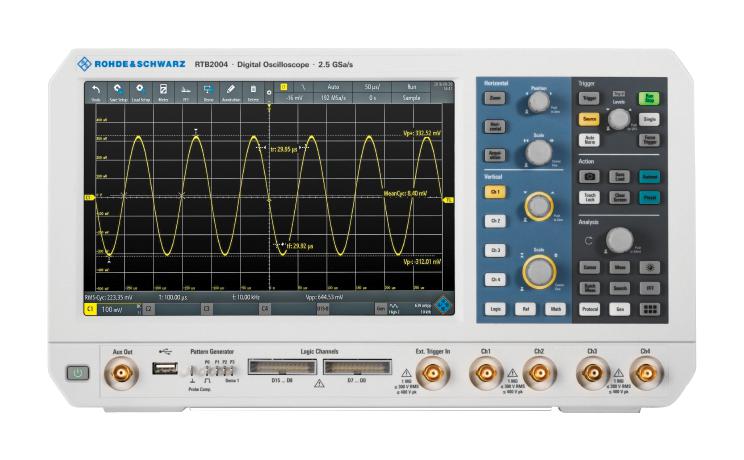Tap the trigger slope icon on screen
Screen dimensions: 744x460
point(303,87)
